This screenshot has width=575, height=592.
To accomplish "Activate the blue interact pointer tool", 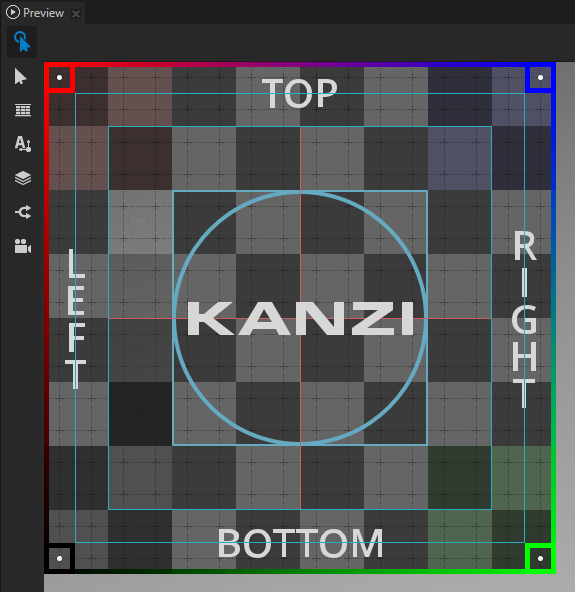I will pos(22,42).
